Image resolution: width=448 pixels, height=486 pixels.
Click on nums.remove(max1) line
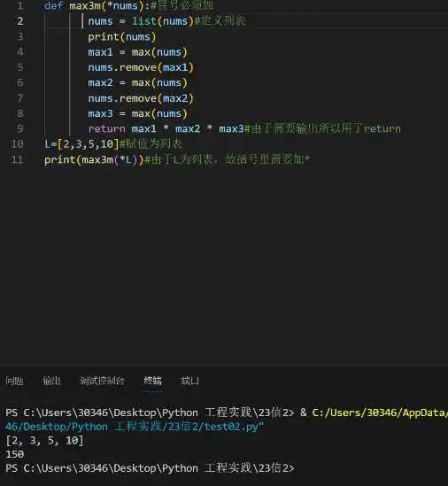click(141, 67)
